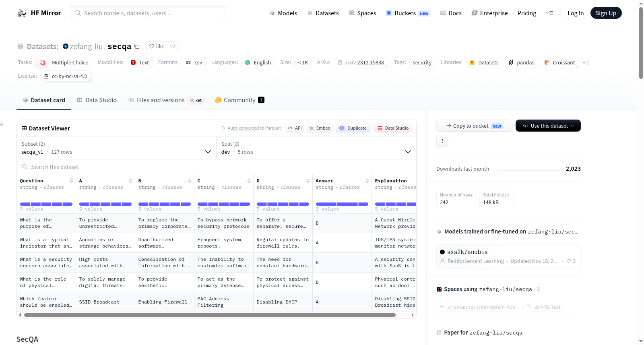Expand the Subset secqa_v1 dropdown
Viewport: 644px width, 345px height.
116,148
